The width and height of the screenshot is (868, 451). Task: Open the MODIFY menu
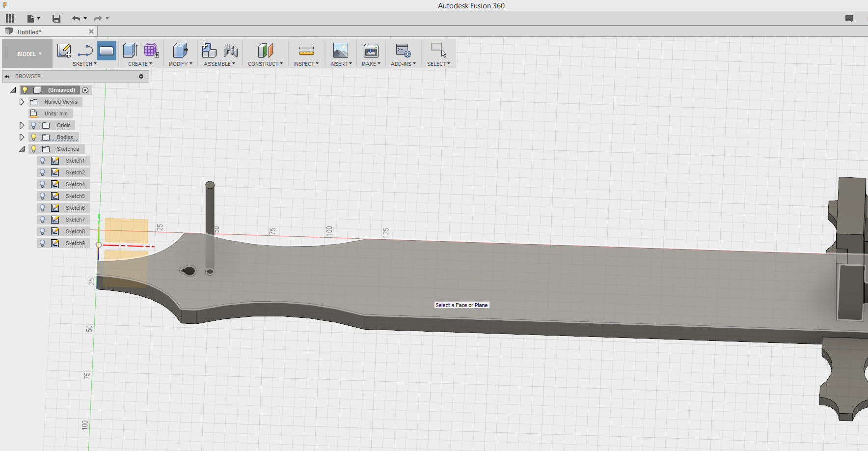180,64
